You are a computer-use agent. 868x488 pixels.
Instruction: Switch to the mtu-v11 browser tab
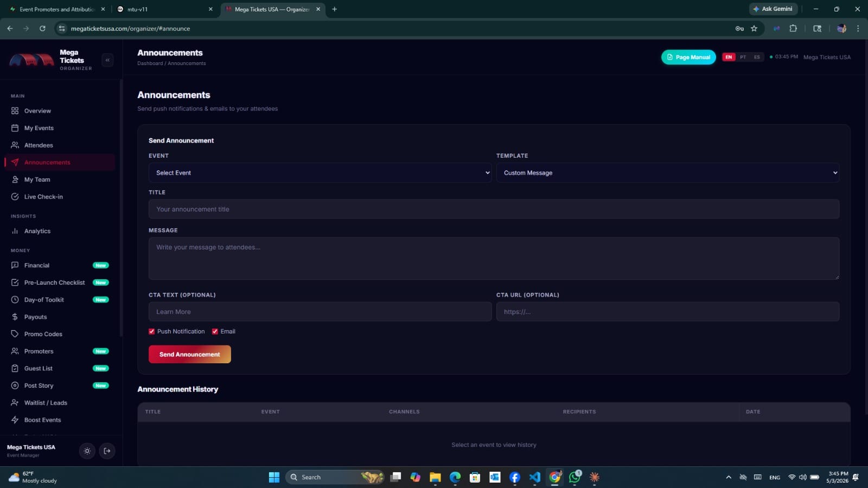tap(164, 9)
